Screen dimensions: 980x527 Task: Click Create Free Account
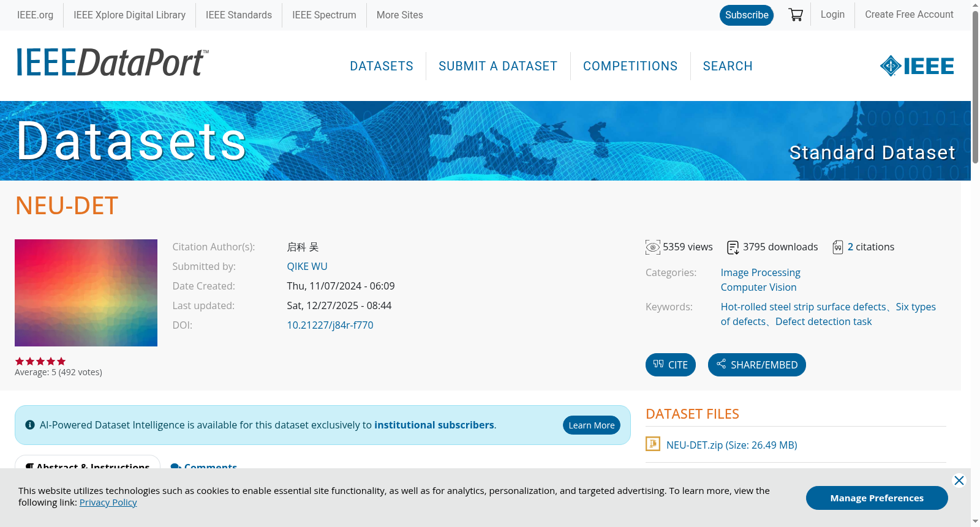[909, 15]
